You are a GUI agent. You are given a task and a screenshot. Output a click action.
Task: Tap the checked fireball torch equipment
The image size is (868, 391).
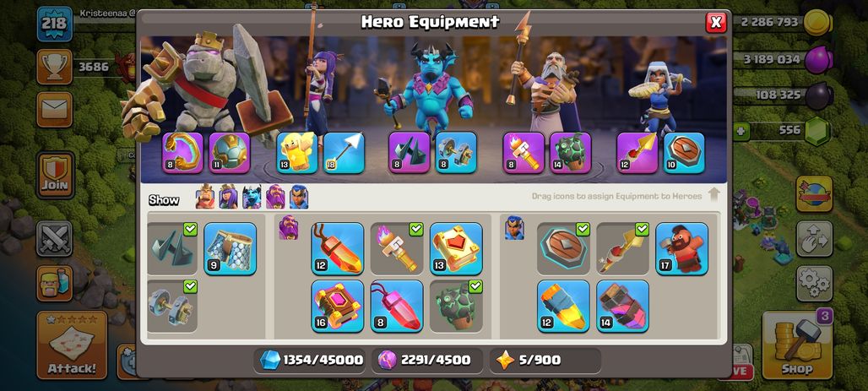[396, 248]
